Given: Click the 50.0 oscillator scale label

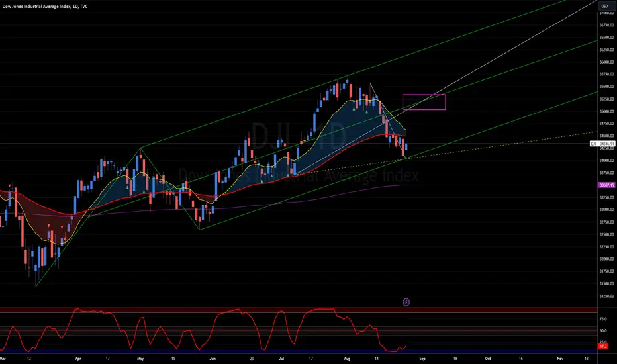Looking at the screenshot, I should 603,331.
